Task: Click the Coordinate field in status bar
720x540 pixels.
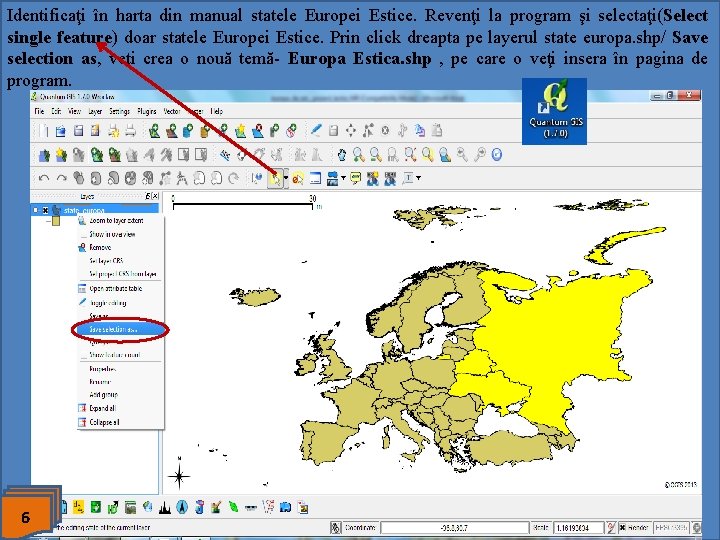Action: tap(455, 528)
